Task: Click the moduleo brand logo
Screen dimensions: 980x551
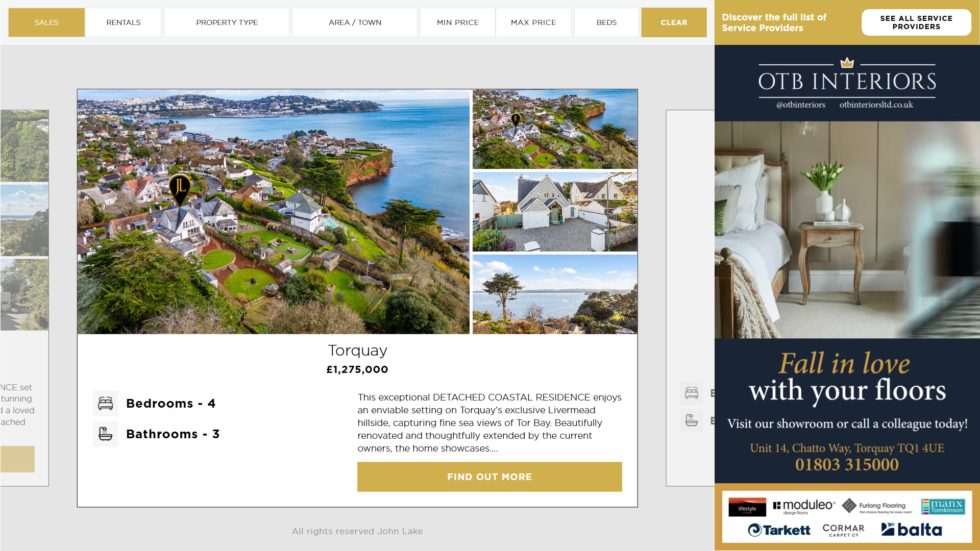Action: coord(804,506)
